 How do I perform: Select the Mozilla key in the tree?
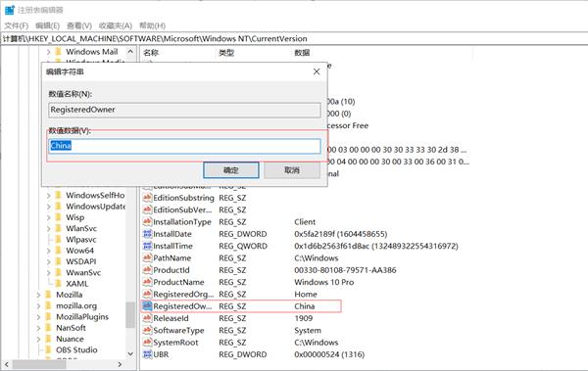pos(69,295)
